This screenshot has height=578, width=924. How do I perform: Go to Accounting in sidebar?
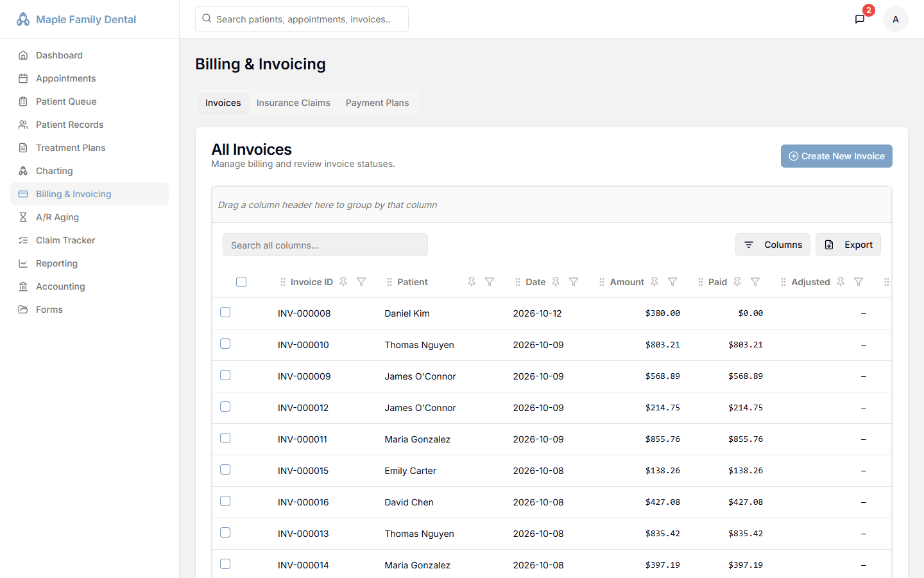(89, 286)
